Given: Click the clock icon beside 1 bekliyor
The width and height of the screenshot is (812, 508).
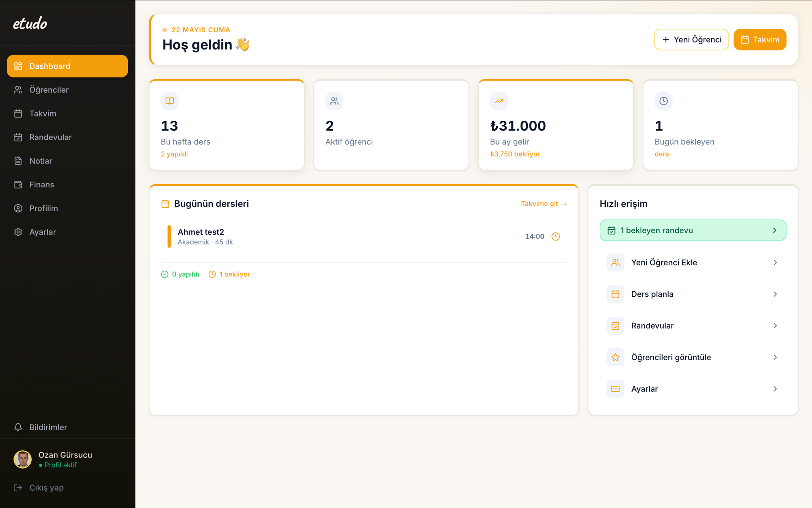Looking at the screenshot, I should [x=212, y=274].
